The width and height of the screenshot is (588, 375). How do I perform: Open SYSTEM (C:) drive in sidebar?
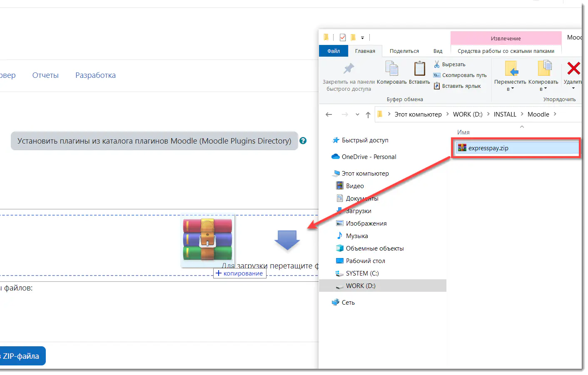pyautogui.click(x=362, y=273)
